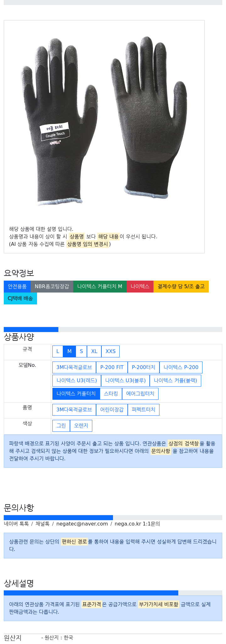The width and height of the screenshot is (226, 644).
Task: Click the red 나이텍스 brand tag
Action: 140,287
